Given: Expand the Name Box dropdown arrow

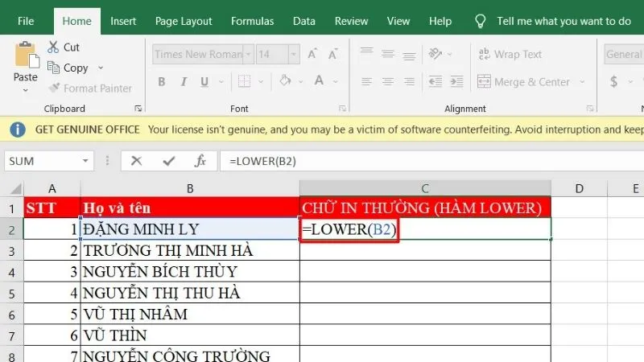Looking at the screenshot, I should click(108, 161).
